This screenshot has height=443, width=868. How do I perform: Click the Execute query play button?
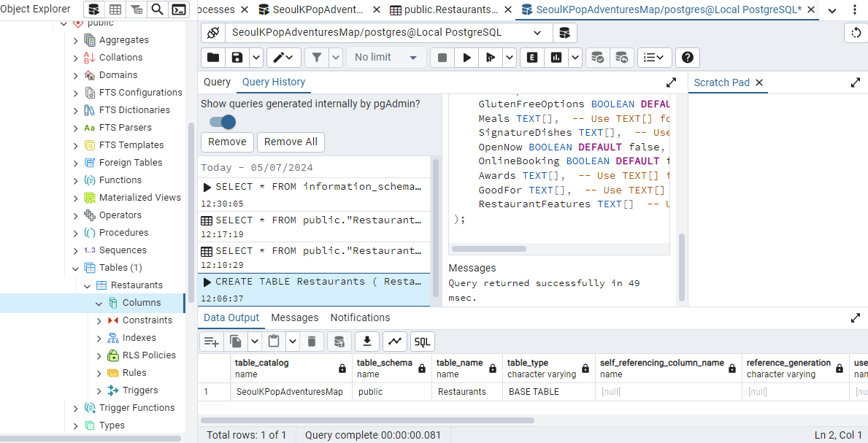coord(466,58)
